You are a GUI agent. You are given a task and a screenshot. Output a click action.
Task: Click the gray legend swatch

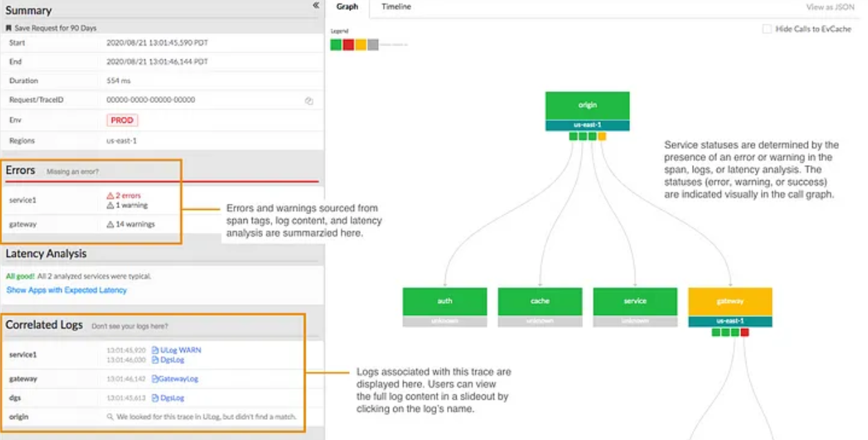click(373, 45)
